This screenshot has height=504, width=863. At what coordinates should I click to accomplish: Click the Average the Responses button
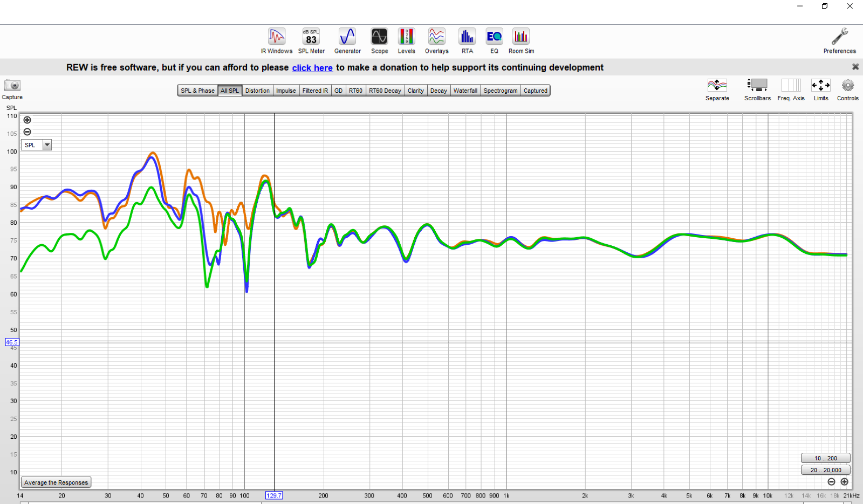tap(56, 482)
